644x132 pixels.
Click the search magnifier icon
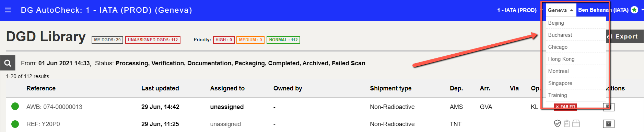pyautogui.click(x=8, y=63)
